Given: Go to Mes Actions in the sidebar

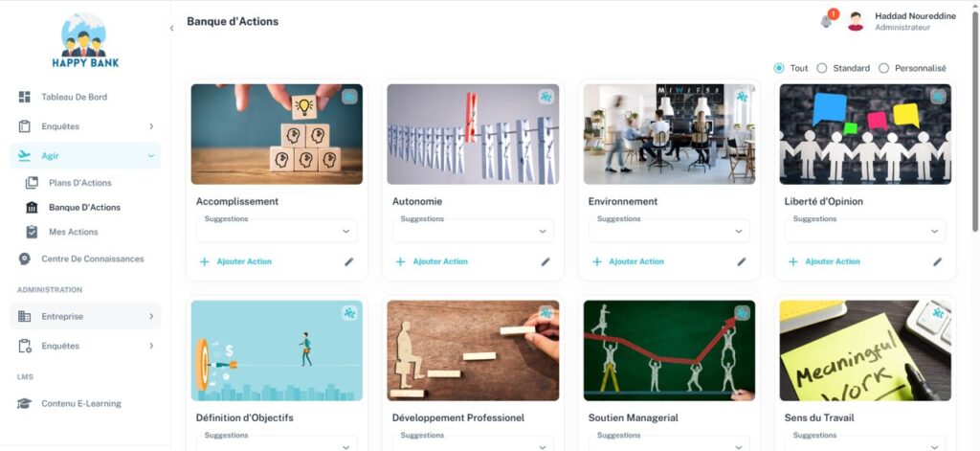Looking at the screenshot, I should click(73, 232).
